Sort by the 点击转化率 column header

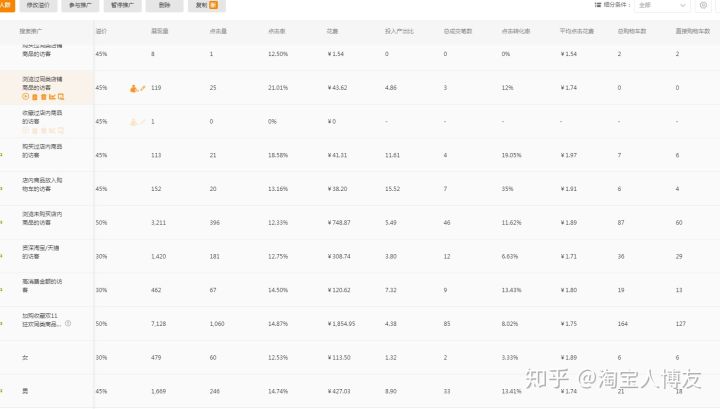516,31
